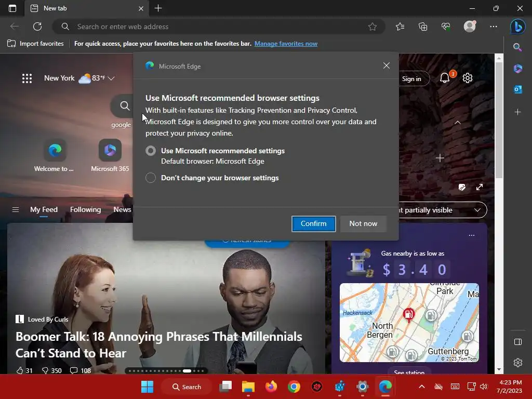The image size is (532, 399).
Task: Click the edit background image icon
Action: coord(462,187)
